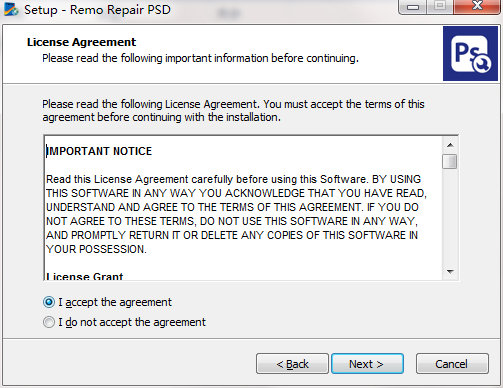Click the License Grant heading in the text box

pyautogui.click(x=85, y=276)
